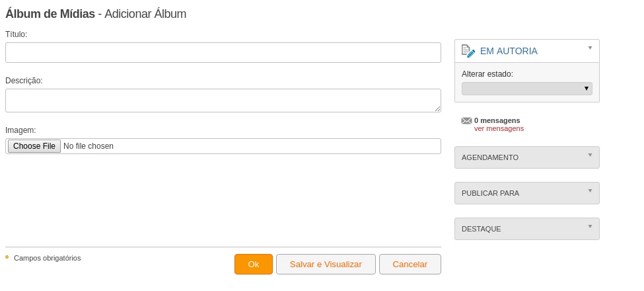Expand the Destaque panel arrow

pos(590,226)
